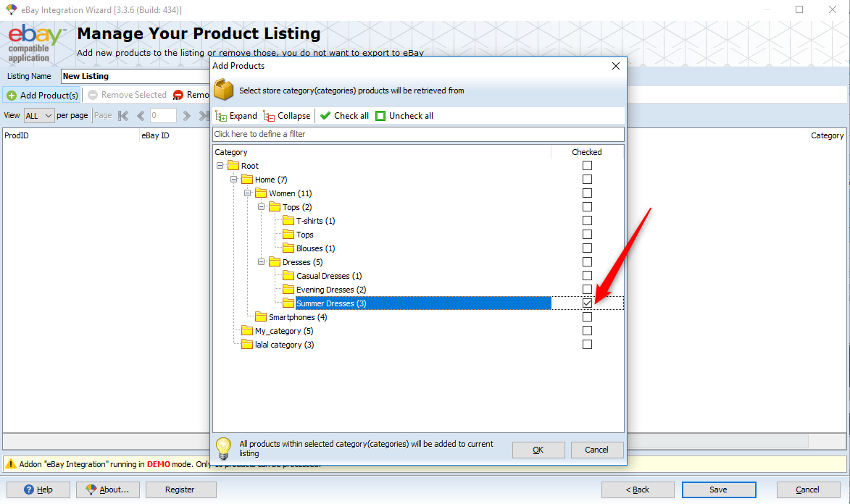Click the Root folder icon
This screenshot has width=850, height=504.
(233, 165)
